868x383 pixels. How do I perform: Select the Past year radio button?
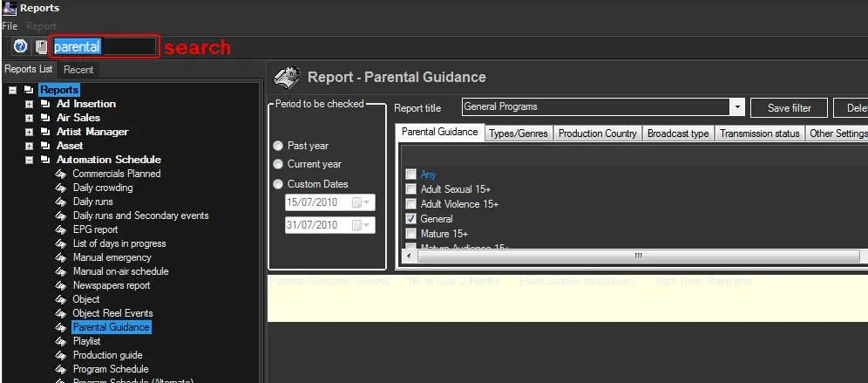[279, 146]
